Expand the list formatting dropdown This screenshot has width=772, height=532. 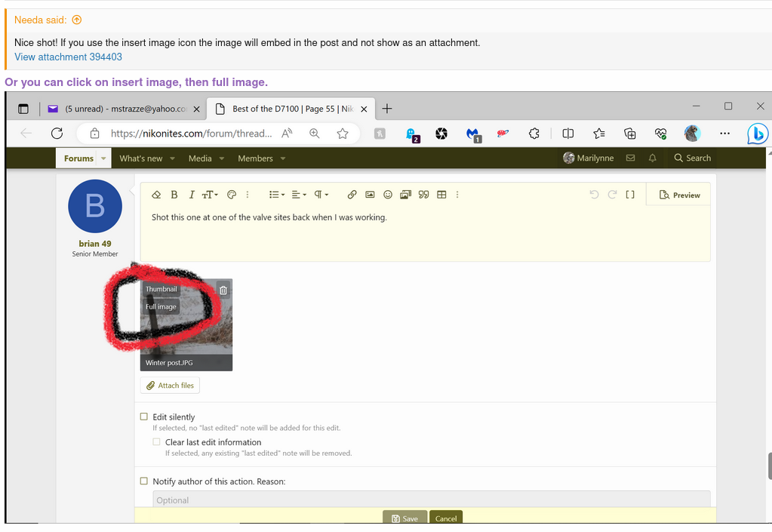[x=278, y=195]
